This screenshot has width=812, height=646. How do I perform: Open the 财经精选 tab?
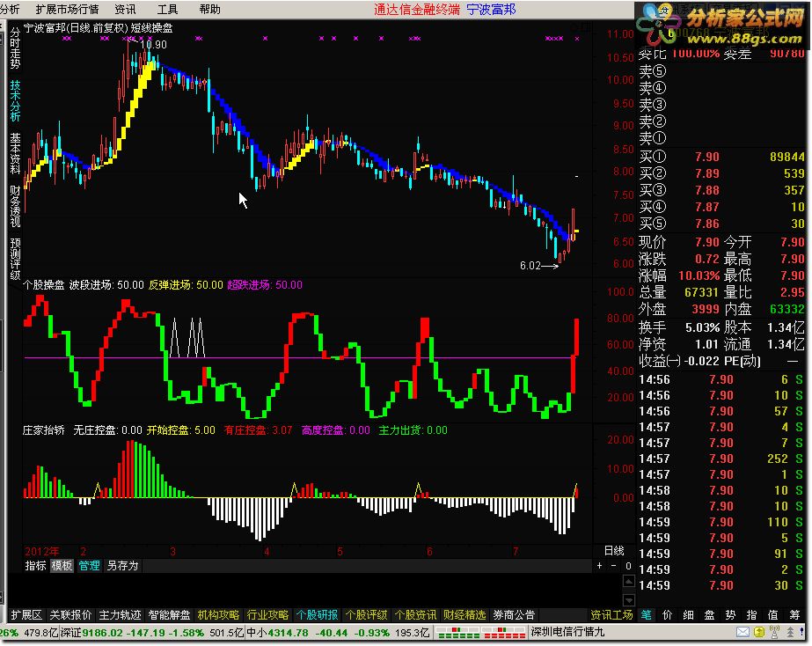click(x=465, y=615)
